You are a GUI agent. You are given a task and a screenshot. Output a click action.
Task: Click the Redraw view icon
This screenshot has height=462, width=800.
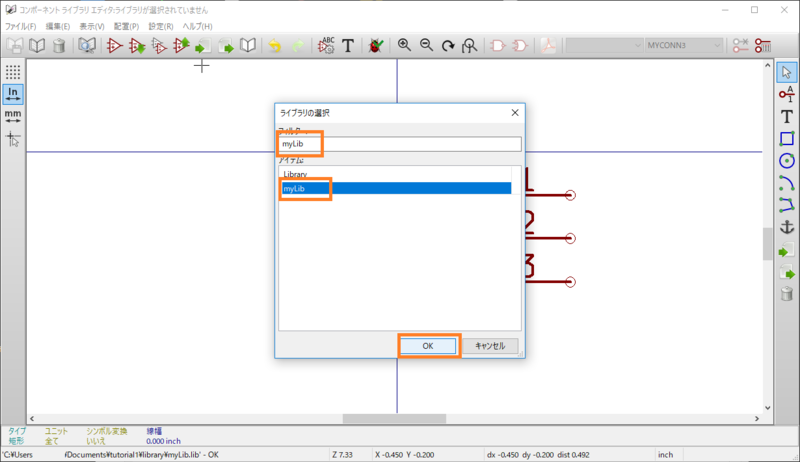coord(448,45)
